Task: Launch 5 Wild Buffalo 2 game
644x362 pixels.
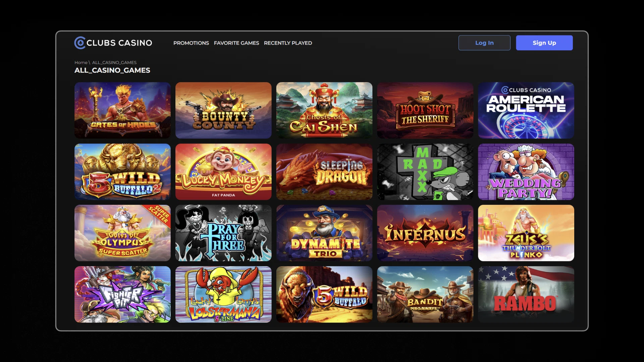Action: click(x=122, y=172)
